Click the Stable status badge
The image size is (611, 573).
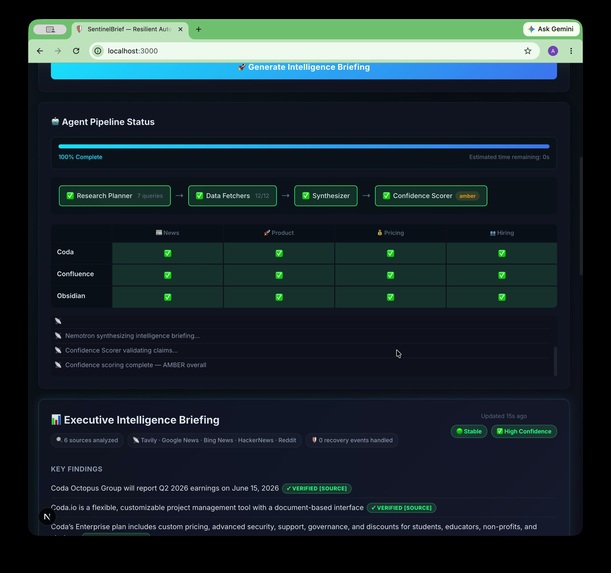pos(469,431)
